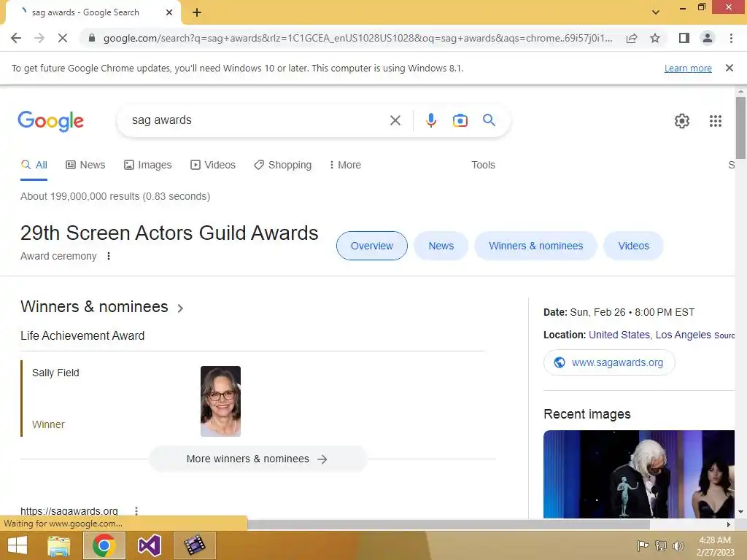Switch to Images results tab
747x560 pixels.
(x=147, y=166)
